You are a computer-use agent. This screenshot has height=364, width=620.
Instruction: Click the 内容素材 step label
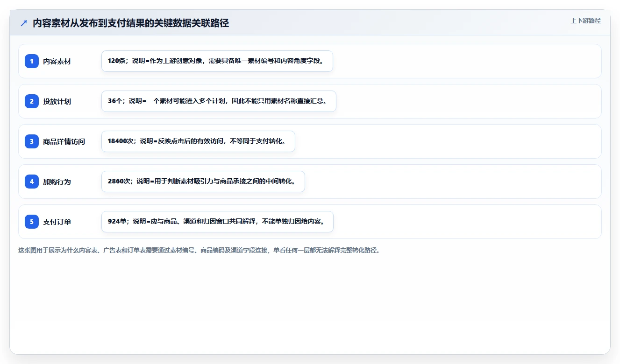point(57,61)
